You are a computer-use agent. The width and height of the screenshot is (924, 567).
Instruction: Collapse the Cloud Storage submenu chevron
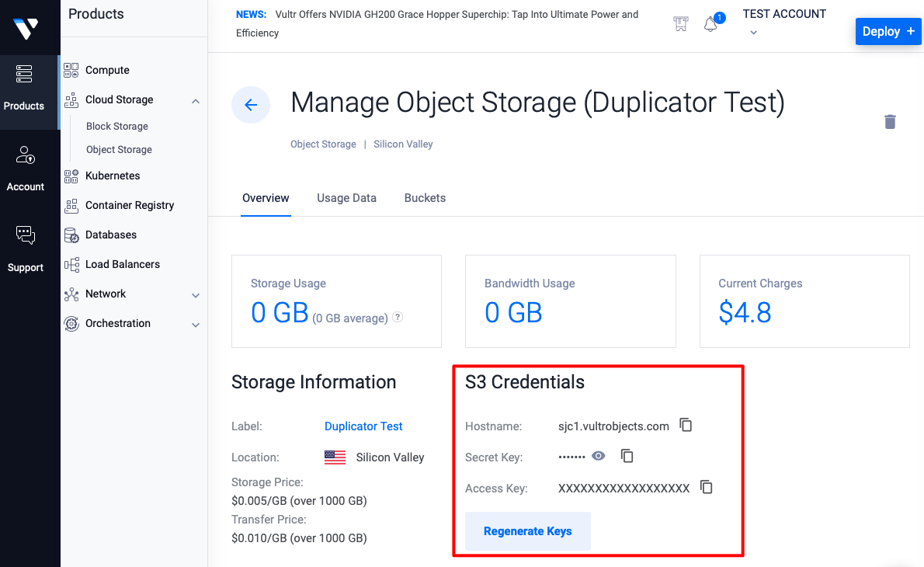coord(196,102)
